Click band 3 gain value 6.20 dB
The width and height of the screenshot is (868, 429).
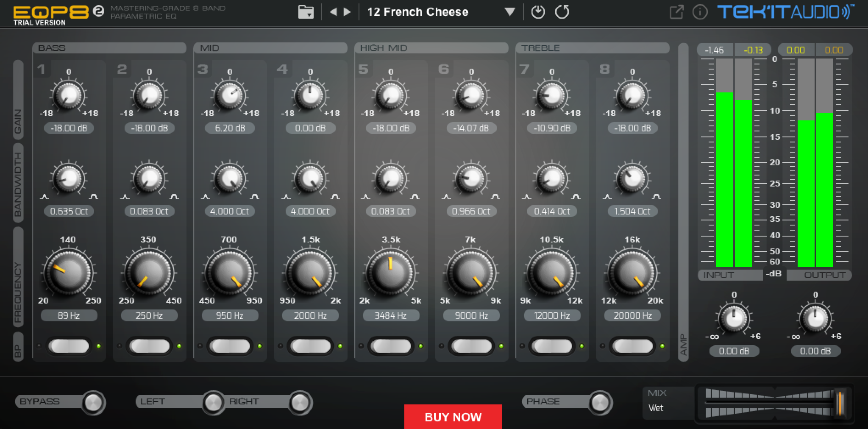[x=230, y=128]
